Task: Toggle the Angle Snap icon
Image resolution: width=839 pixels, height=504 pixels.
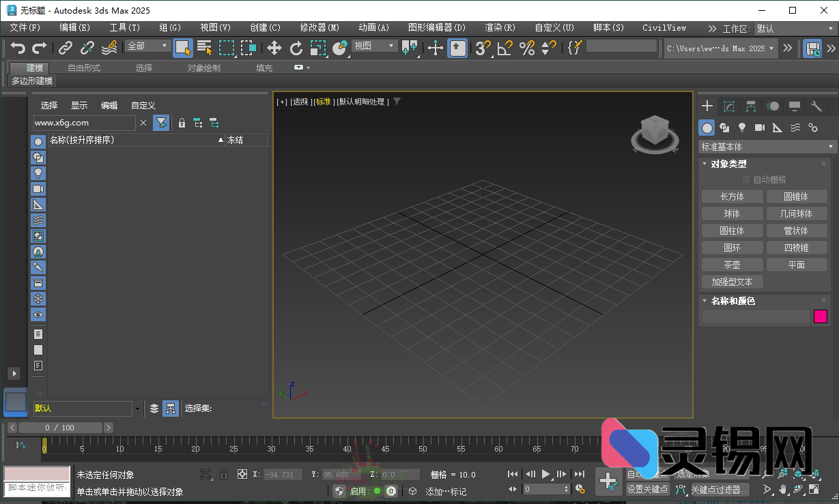Action: [505, 48]
